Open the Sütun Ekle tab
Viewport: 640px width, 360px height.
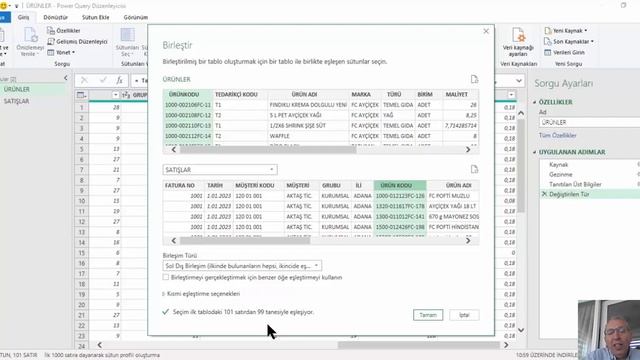point(96,18)
